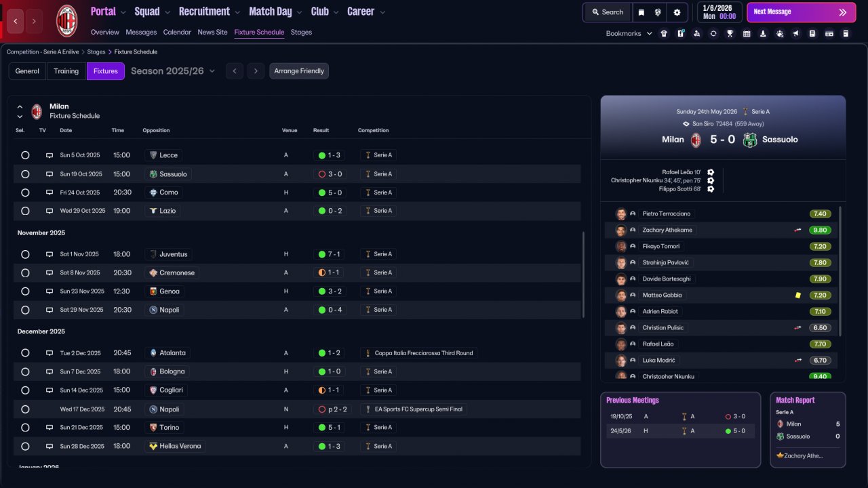This screenshot has width=868, height=488.
Task: Expand the Match Day menu
Action: [x=275, y=12]
